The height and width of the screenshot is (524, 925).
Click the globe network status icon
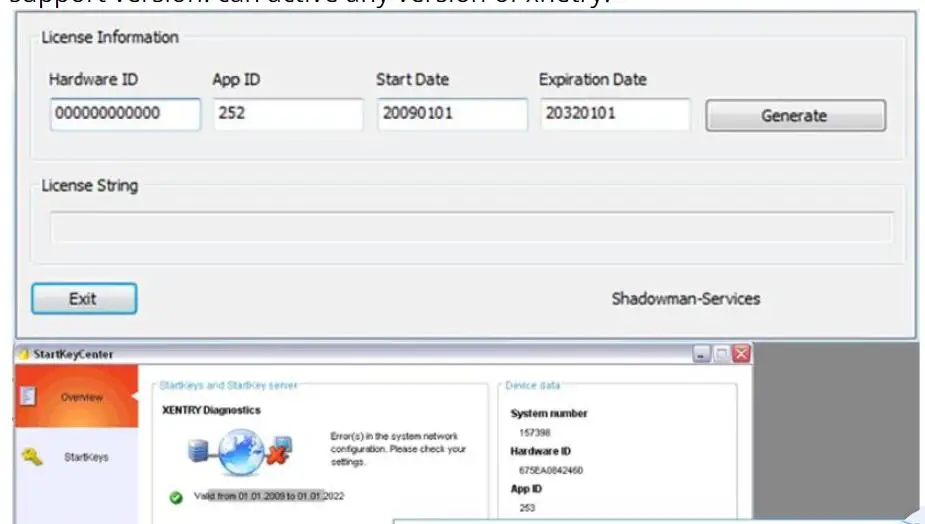click(x=241, y=453)
